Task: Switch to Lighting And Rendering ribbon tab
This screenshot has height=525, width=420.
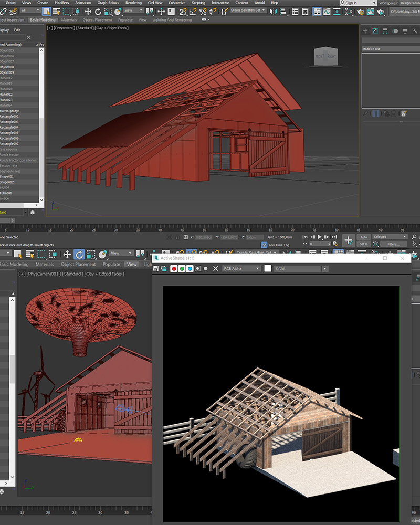Action: (x=172, y=20)
